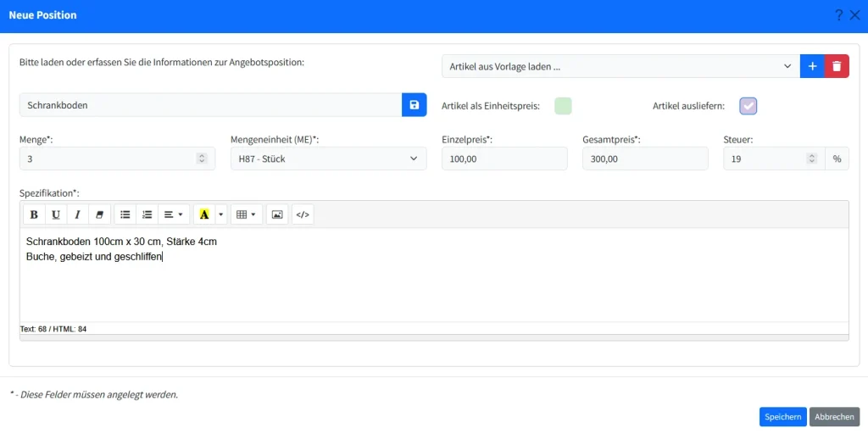Switch editor to HTML code view
Image resolution: width=868 pixels, height=434 pixels.
(303, 214)
